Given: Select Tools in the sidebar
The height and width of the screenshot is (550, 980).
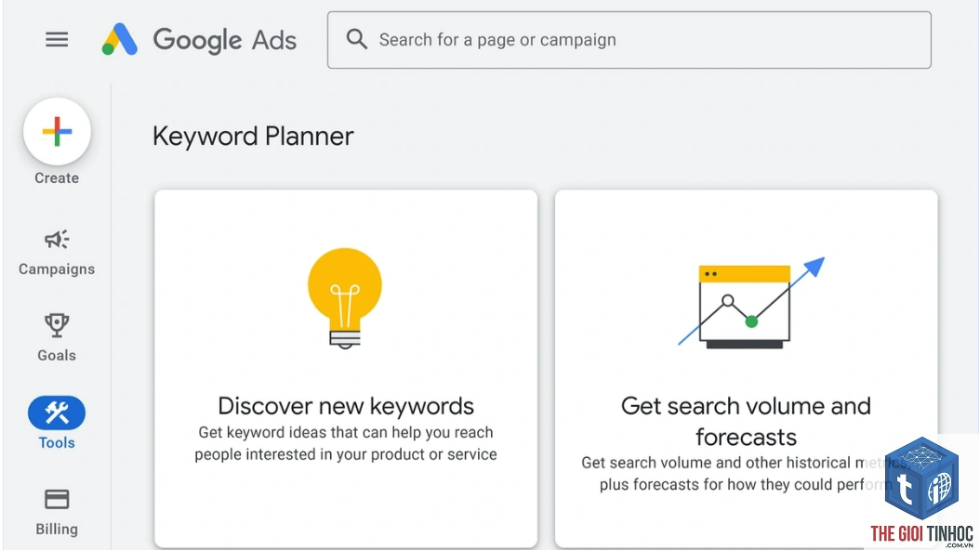Looking at the screenshot, I should click(x=57, y=424).
